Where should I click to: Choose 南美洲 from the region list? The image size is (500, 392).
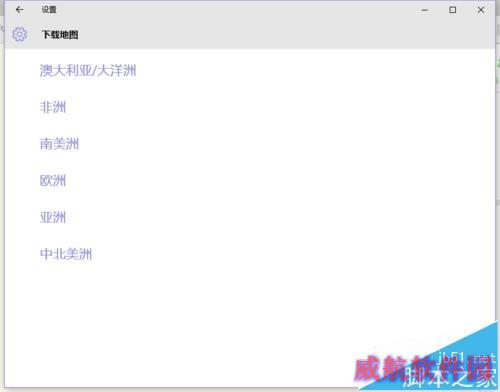click(59, 144)
